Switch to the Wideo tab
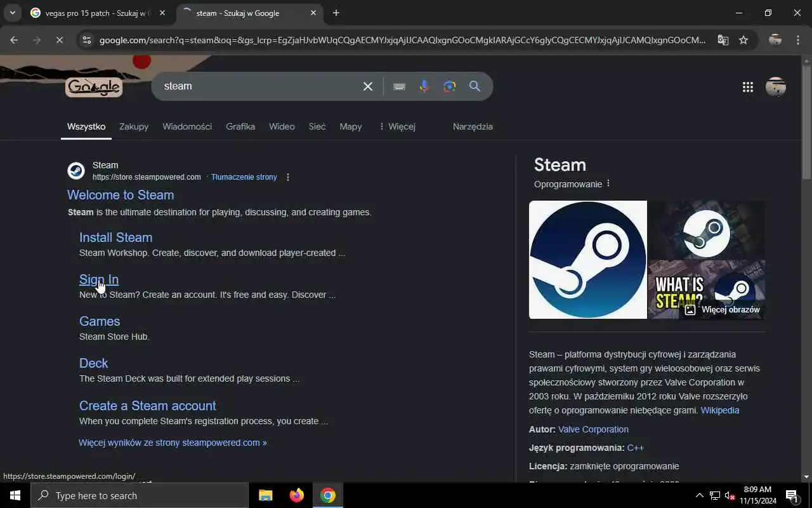 tap(282, 126)
